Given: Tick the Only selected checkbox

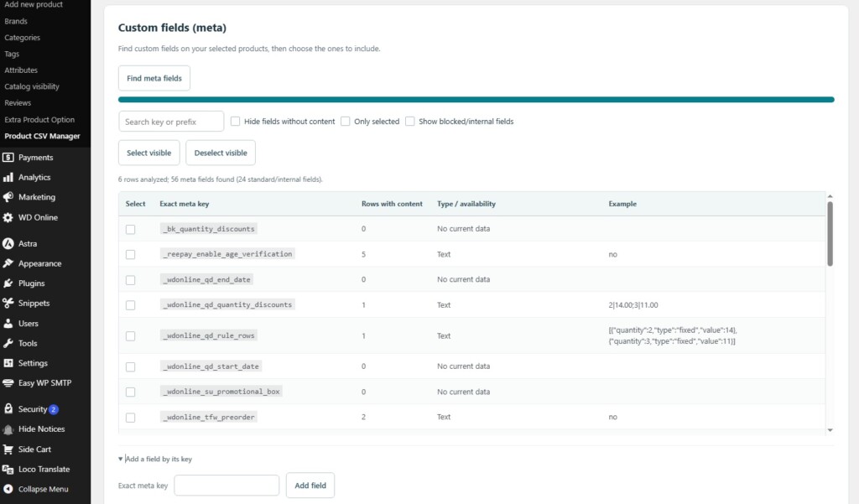Looking at the screenshot, I should [x=346, y=122].
